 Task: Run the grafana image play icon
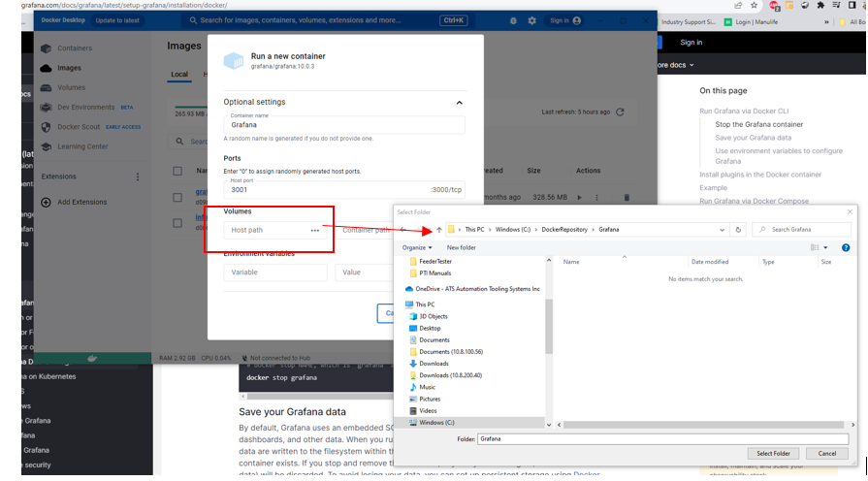tap(580, 198)
